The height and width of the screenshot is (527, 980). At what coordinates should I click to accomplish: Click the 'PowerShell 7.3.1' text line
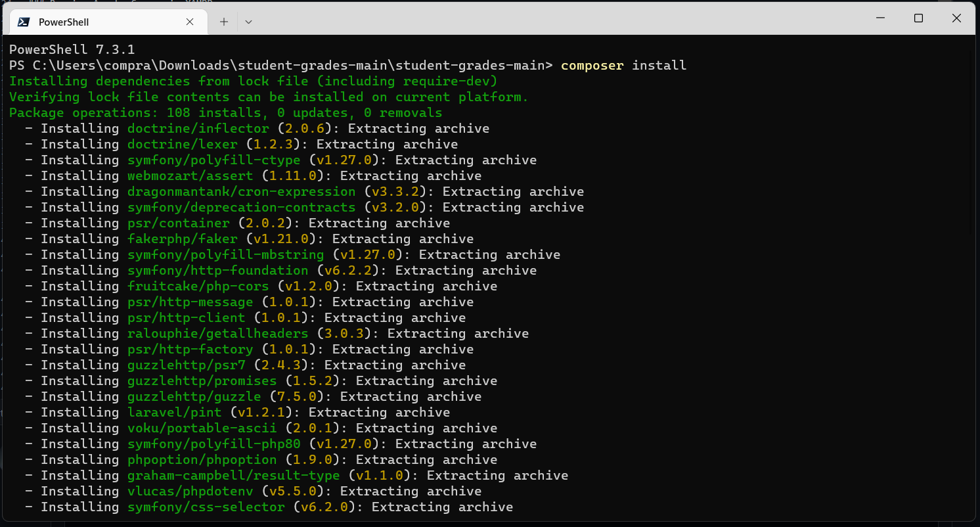click(72, 49)
